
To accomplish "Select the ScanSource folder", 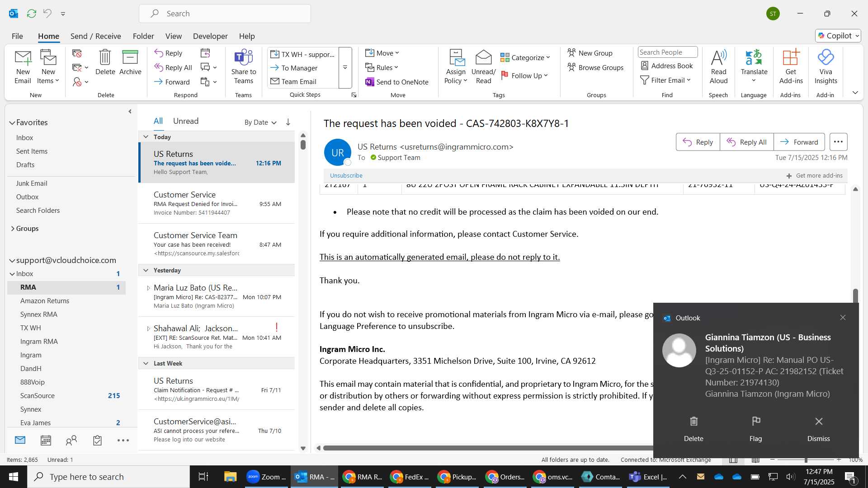I will tap(38, 396).
